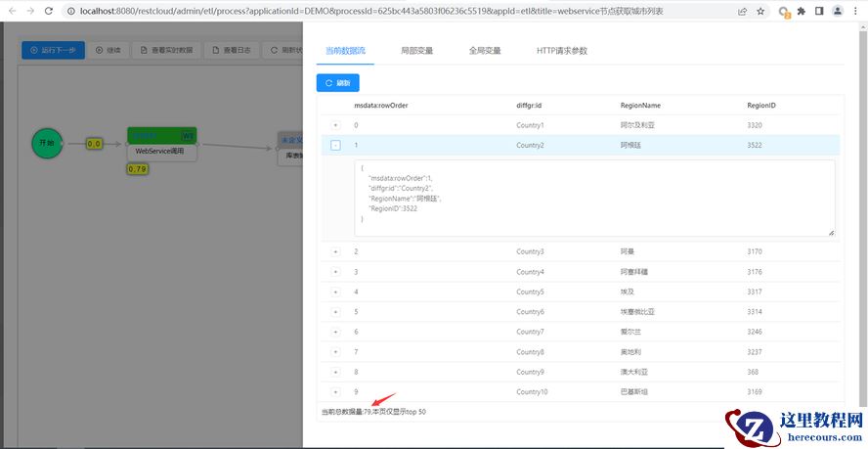Switch to the 局部变量 tab
The height and width of the screenshot is (449, 868).
click(x=418, y=50)
